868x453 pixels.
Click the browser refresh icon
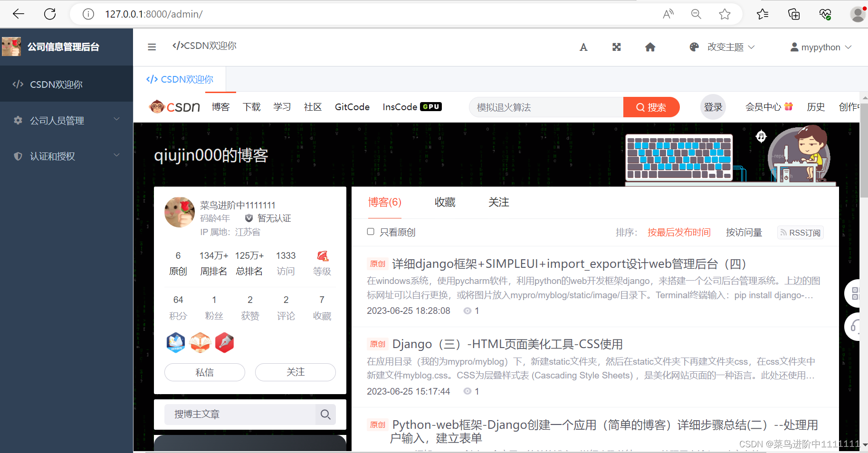tap(49, 14)
